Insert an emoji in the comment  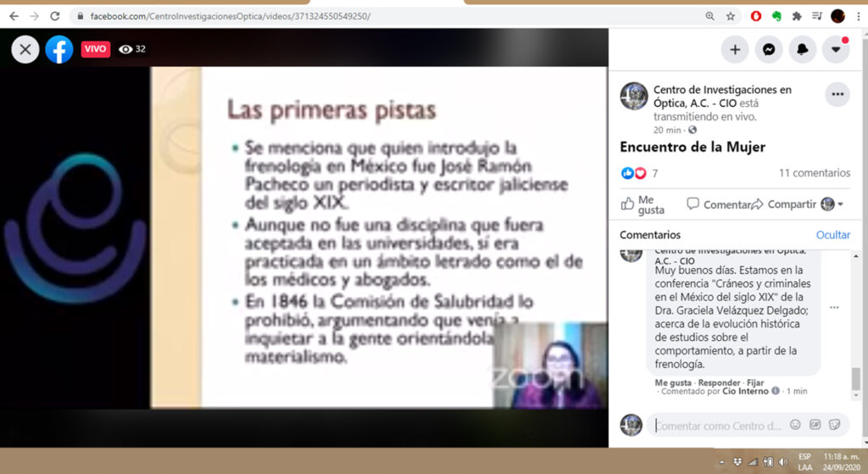[795, 425]
